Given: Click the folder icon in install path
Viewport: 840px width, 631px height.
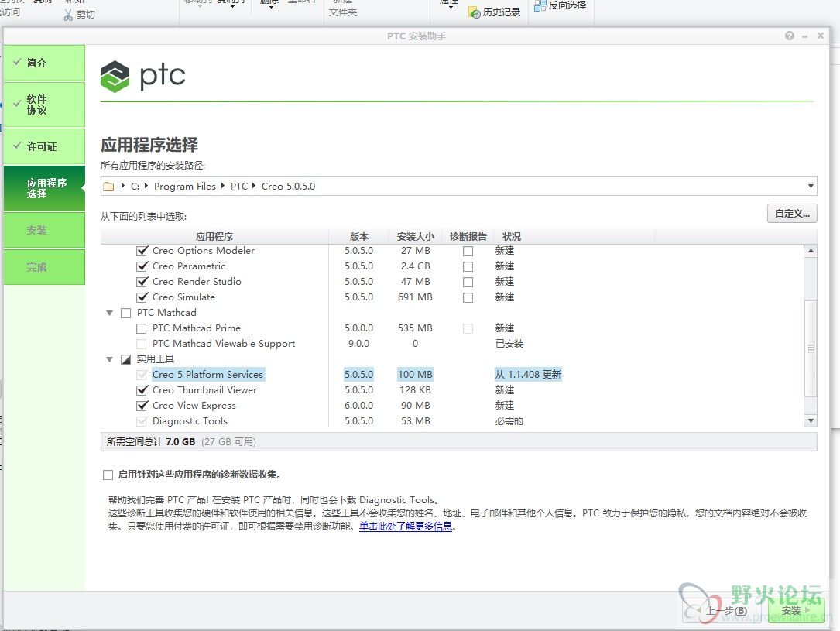Looking at the screenshot, I should click(108, 187).
